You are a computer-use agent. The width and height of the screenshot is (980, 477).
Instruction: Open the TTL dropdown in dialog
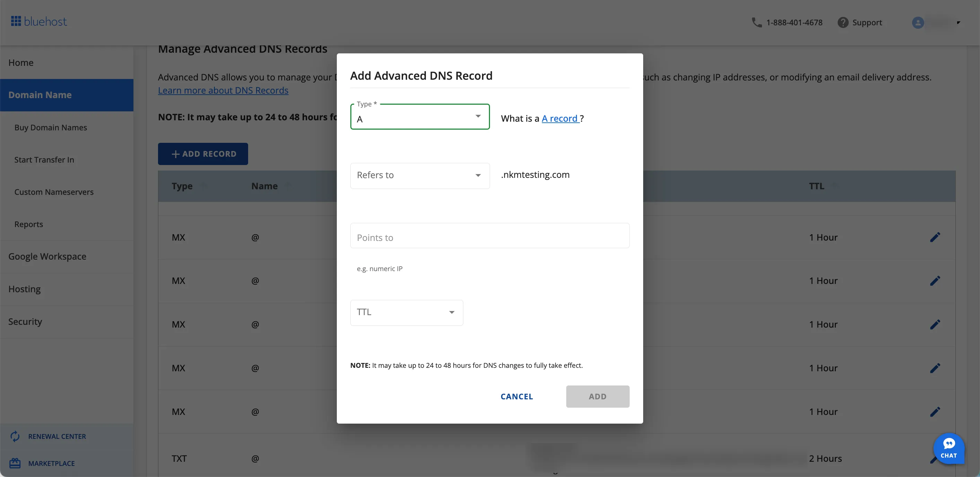click(x=406, y=313)
